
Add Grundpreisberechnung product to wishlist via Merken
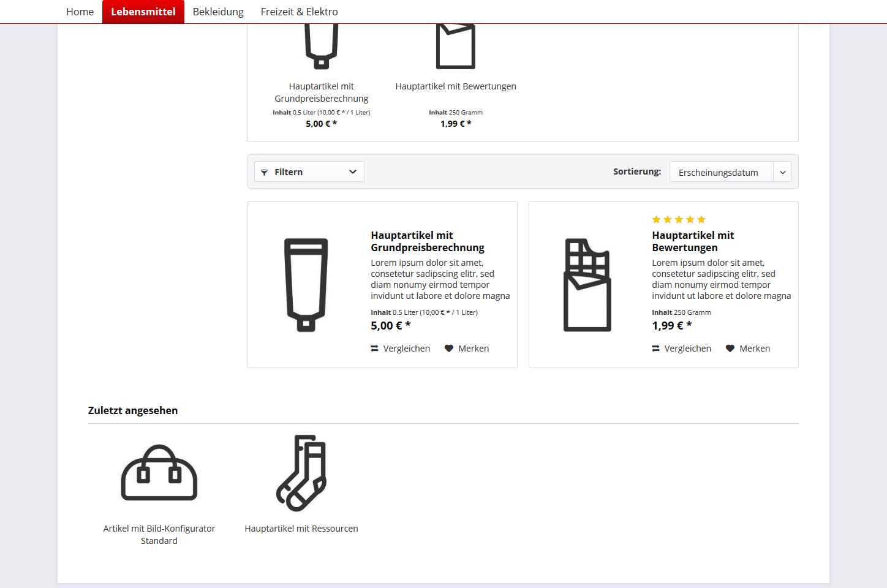(467, 349)
